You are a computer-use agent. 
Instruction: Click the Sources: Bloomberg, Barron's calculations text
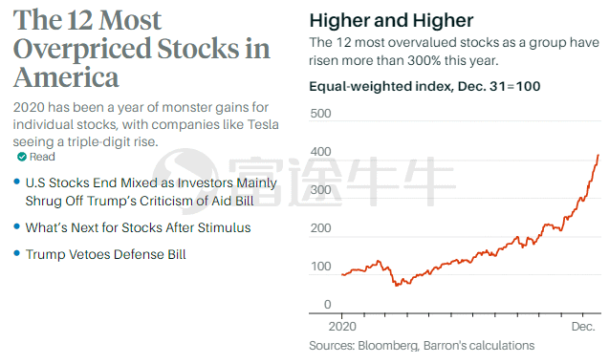point(422,346)
